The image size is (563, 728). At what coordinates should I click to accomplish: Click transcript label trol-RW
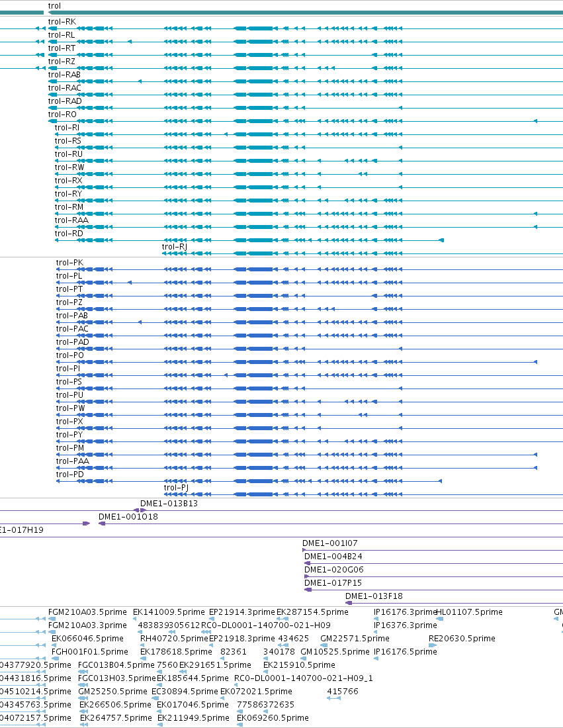click(69, 167)
